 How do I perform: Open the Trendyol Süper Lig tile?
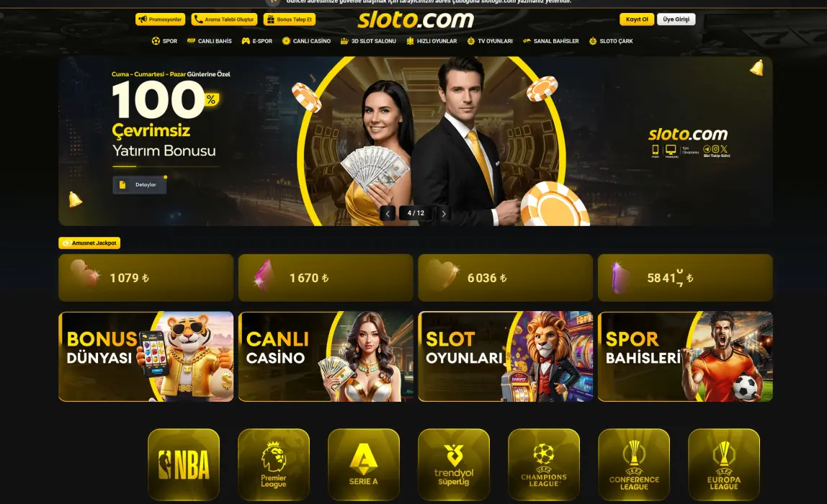click(454, 464)
